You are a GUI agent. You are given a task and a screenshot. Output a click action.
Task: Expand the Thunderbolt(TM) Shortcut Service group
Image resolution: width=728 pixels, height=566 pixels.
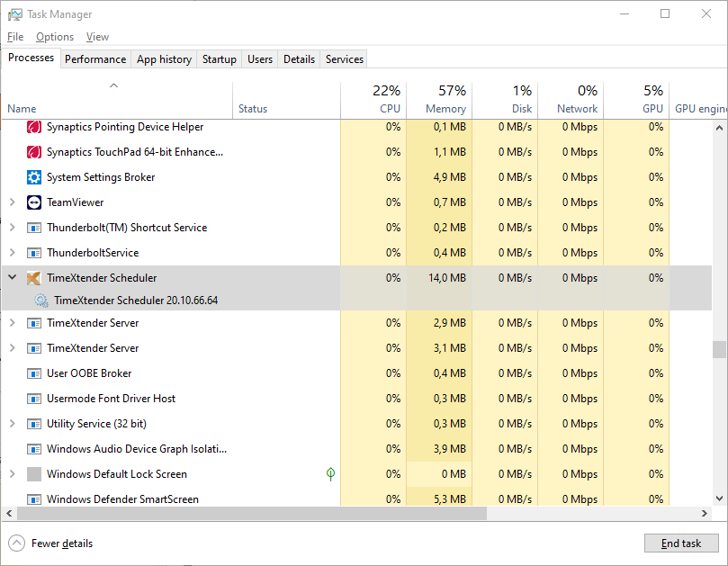[13, 227]
